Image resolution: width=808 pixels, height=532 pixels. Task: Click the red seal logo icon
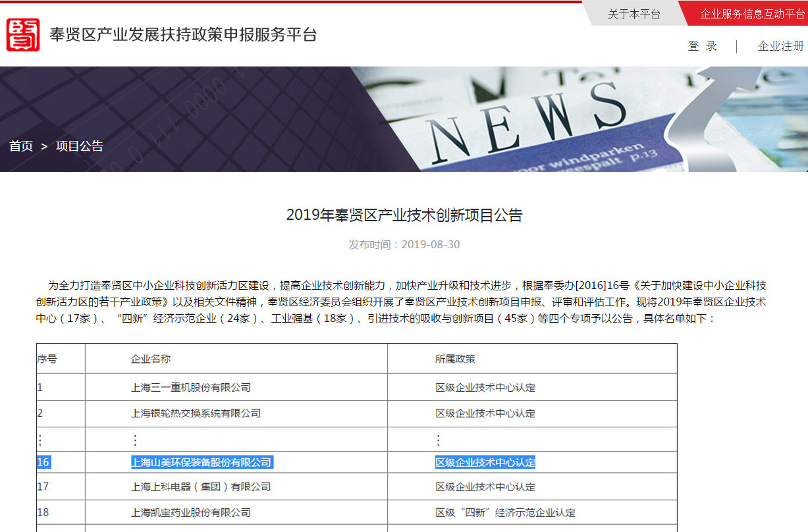[24, 34]
